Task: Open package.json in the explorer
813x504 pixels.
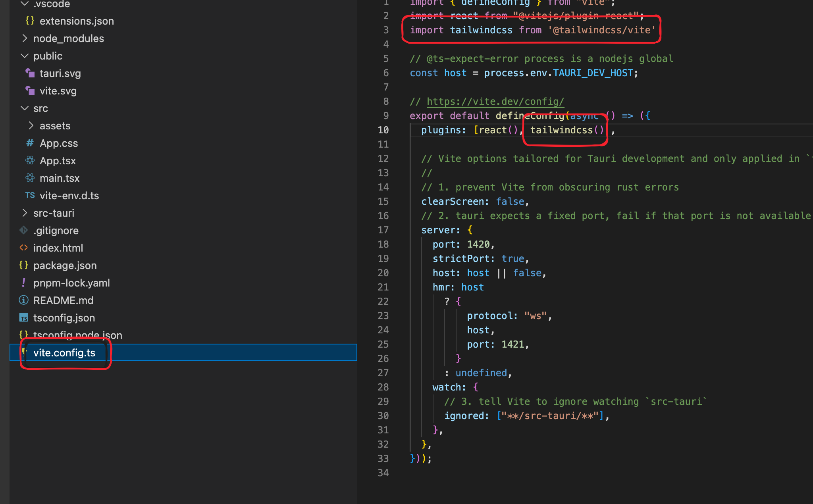Action: point(65,265)
